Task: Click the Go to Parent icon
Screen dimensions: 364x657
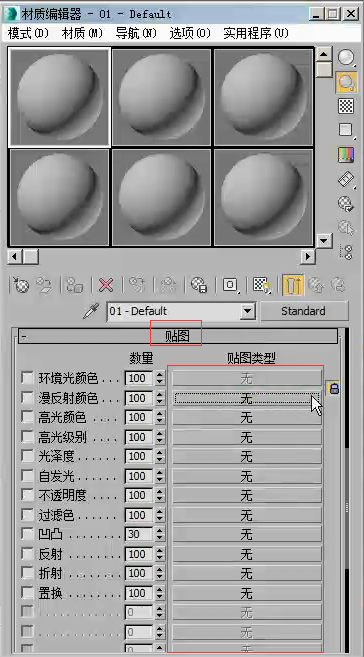Action: [x=316, y=285]
